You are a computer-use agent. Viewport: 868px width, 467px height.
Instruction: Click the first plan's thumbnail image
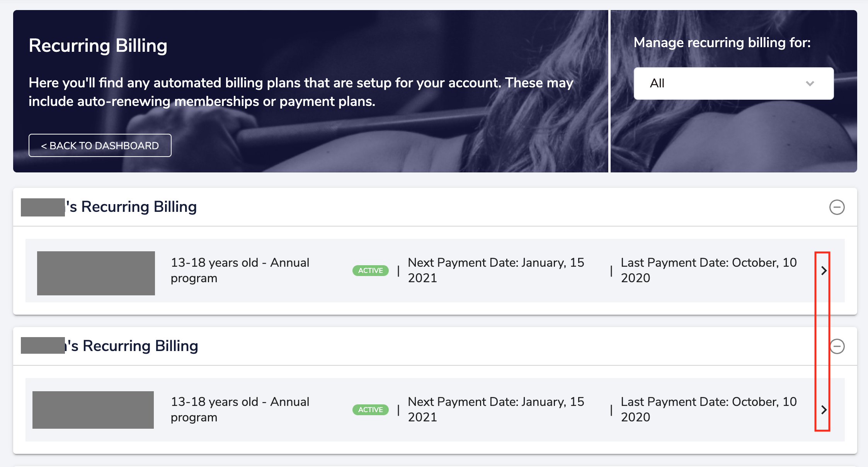point(96,273)
